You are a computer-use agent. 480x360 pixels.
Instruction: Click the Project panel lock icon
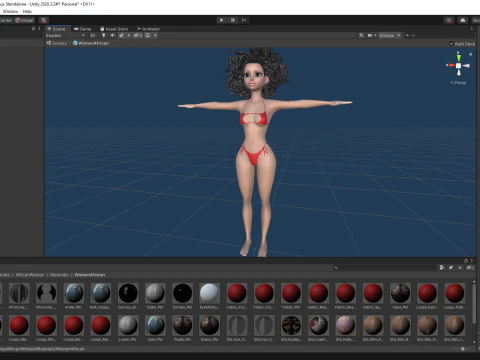[x=466, y=261]
